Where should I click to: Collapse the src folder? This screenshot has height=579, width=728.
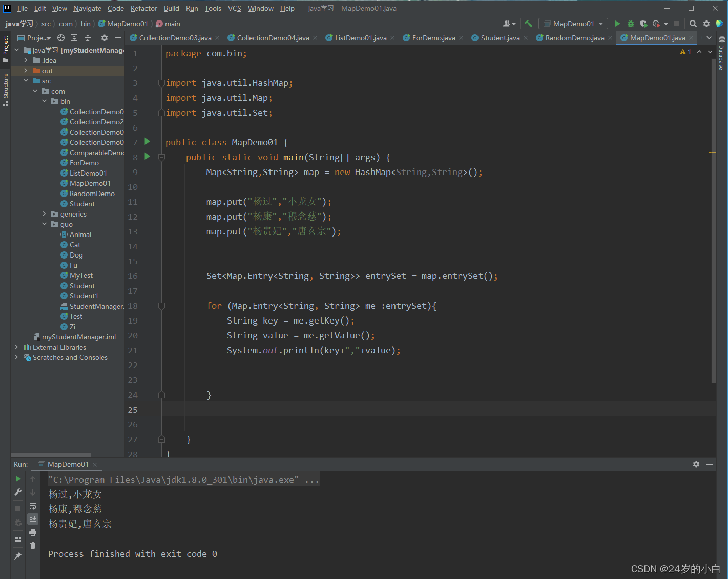point(26,81)
